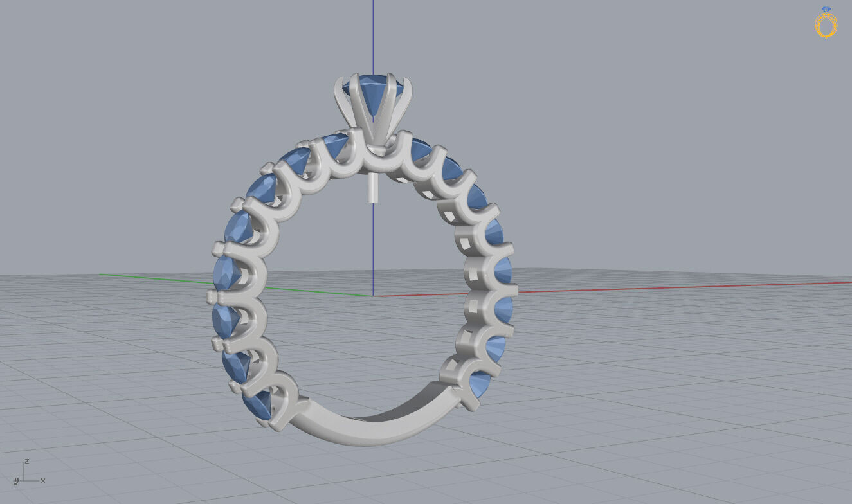Click the XYZ world axis indicator
This screenshot has width=852, height=504.
click(28, 471)
